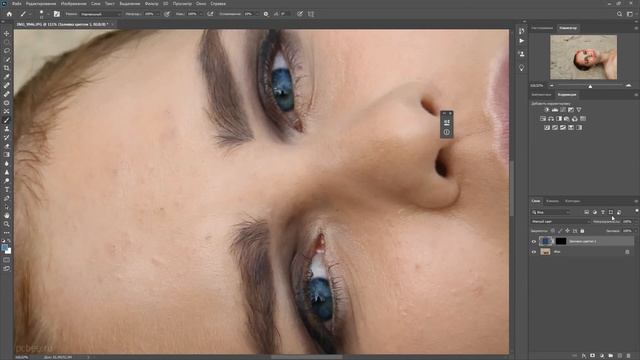Open the search magnifier at top right

point(620,14)
